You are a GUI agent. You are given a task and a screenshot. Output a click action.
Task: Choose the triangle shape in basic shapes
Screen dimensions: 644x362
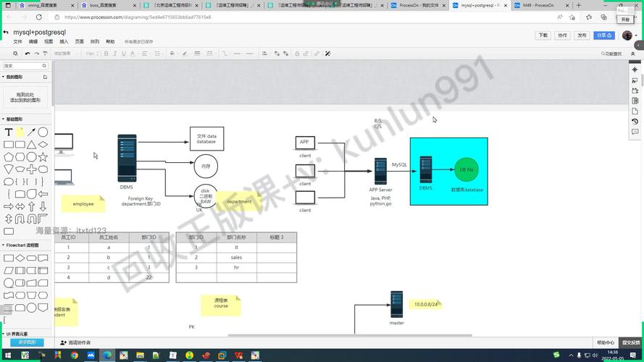[x=31, y=145]
